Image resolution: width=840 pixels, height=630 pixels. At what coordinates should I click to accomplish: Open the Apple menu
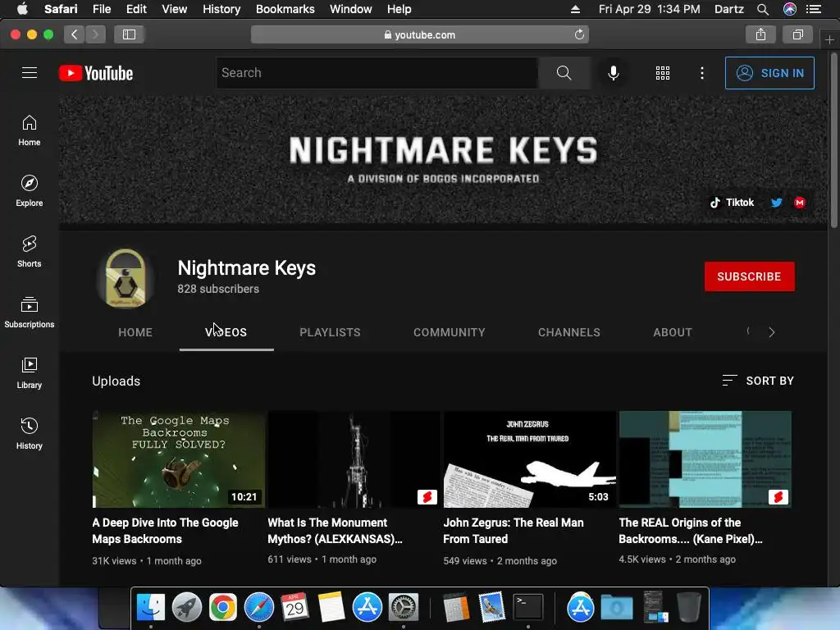22,9
